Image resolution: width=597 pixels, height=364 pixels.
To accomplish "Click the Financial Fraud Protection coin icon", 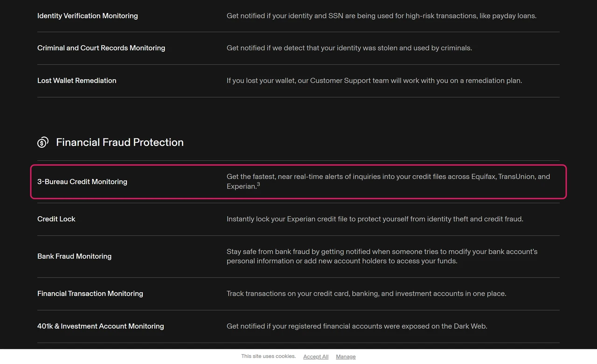I will [43, 142].
